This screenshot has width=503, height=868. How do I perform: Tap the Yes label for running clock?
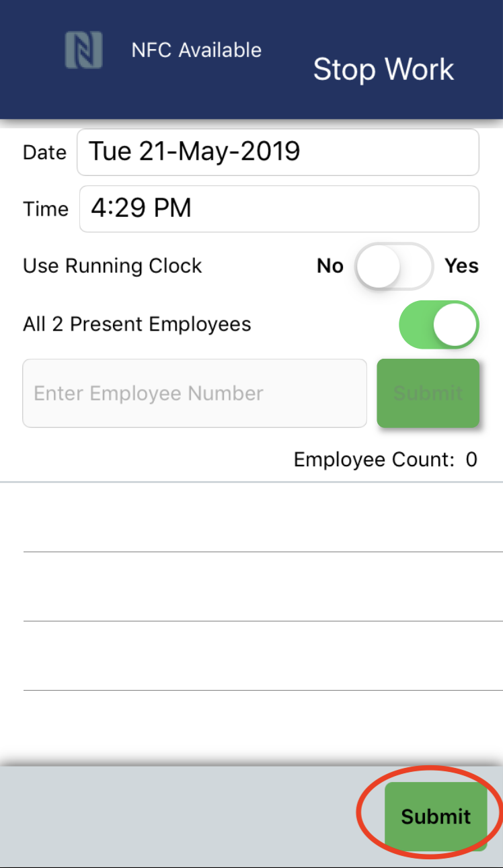point(461,267)
